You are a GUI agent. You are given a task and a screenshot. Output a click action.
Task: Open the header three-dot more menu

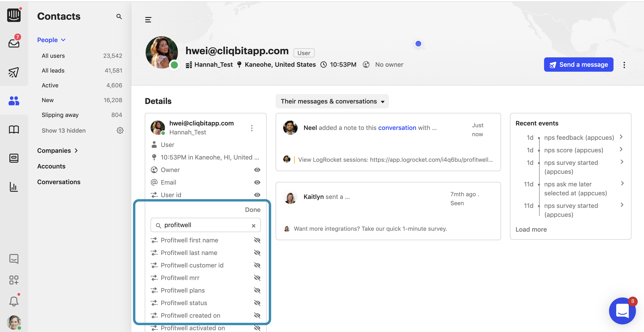[x=624, y=65]
